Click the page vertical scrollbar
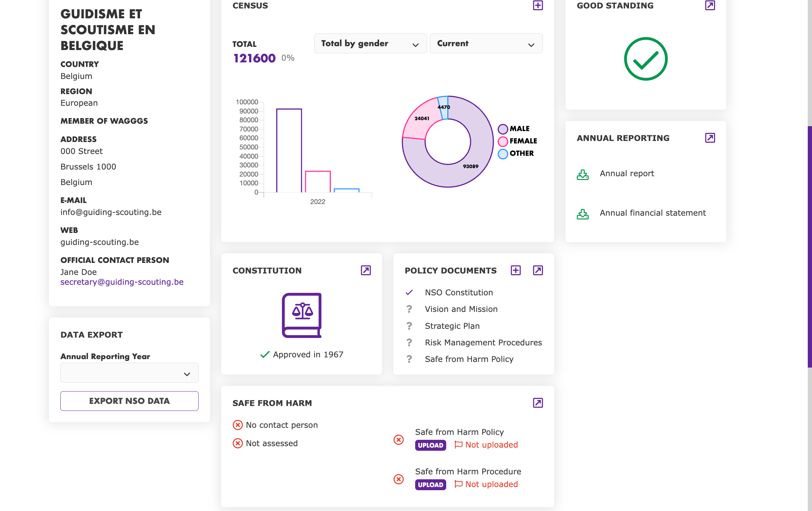 pos(810,247)
